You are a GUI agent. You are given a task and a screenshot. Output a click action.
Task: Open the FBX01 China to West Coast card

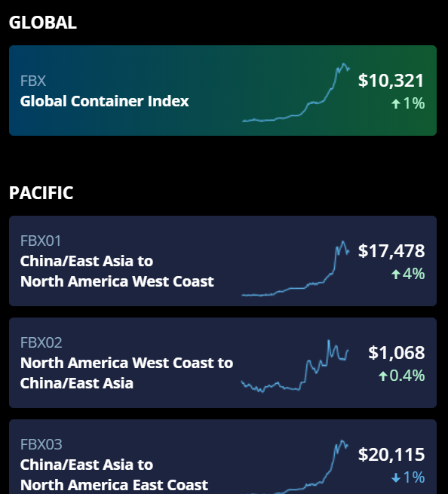point(222,261)
